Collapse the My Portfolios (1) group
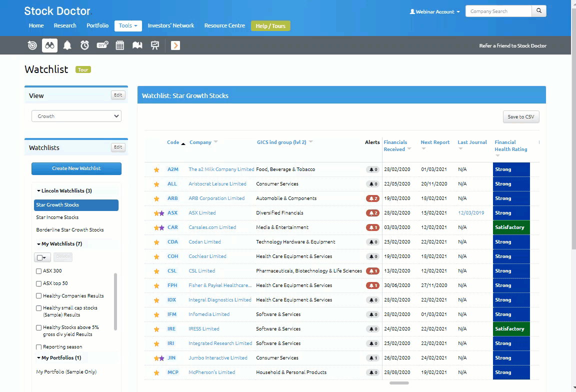 tap(59, 358)
